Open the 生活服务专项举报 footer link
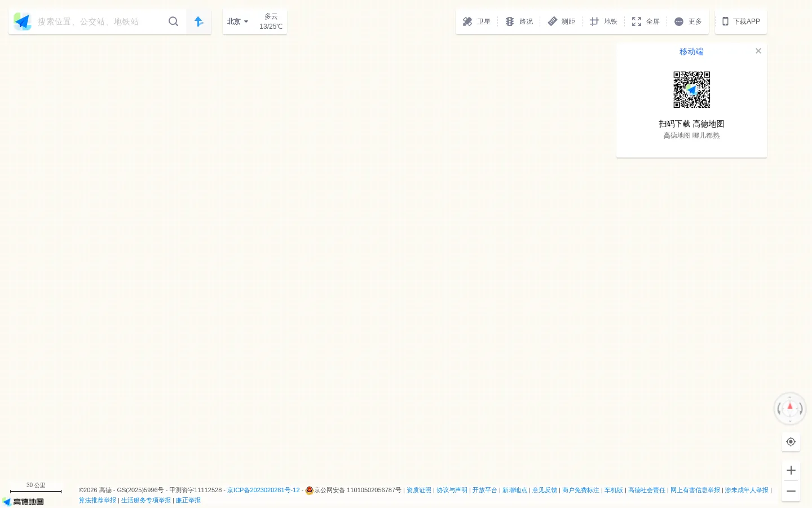Image resolution: width=812 pixels, height=508 pixels. click(x=146, y=500)
